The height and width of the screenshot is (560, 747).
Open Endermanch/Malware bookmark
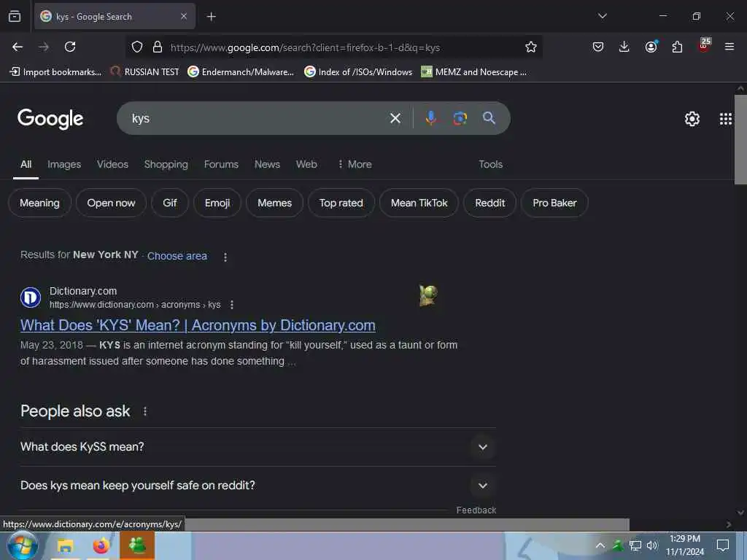(241, 72)
